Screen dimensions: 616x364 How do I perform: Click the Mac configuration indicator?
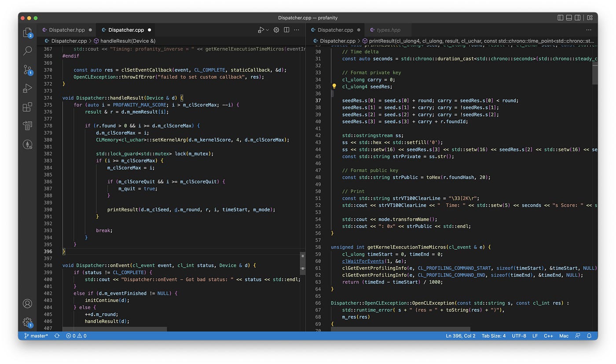point(564,336)
